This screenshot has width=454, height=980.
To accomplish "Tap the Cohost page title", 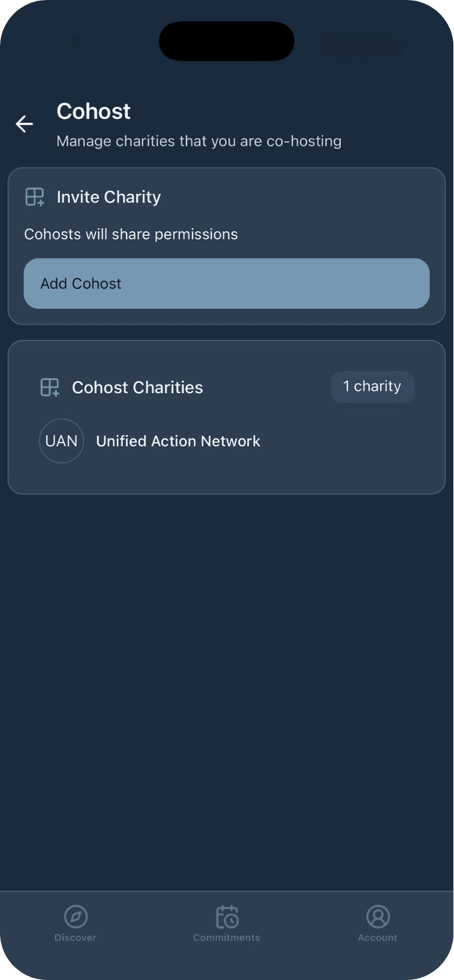I will (x=94, y=111).
